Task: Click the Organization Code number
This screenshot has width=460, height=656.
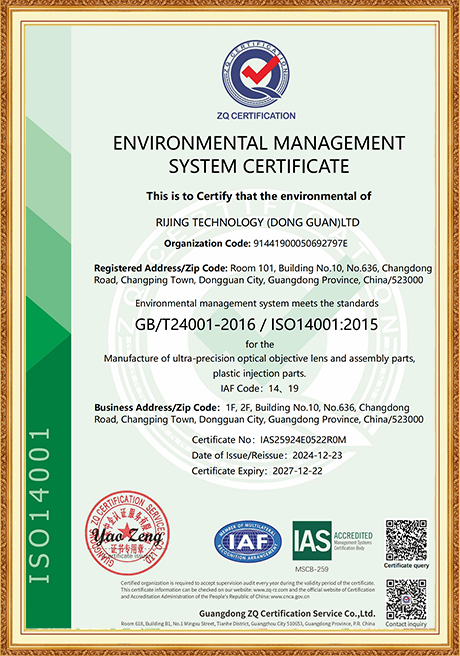Action: tap(301, 243)
